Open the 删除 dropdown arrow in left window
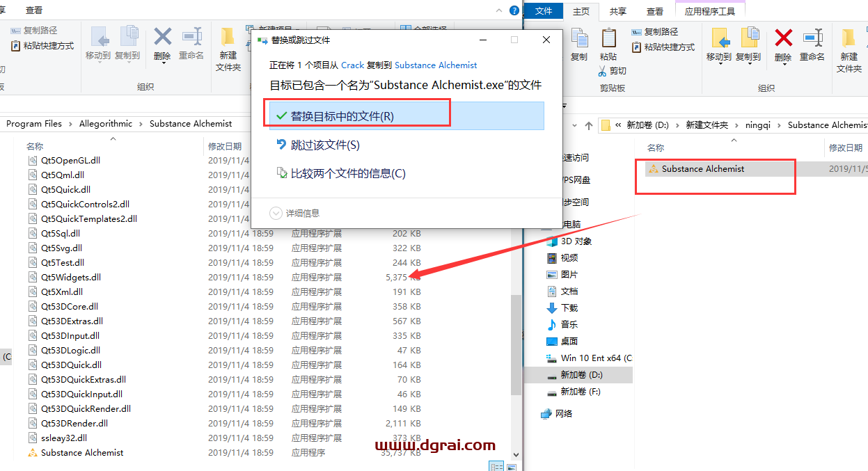The width and height of the screenshot is (868, 471). coord(163,63)
